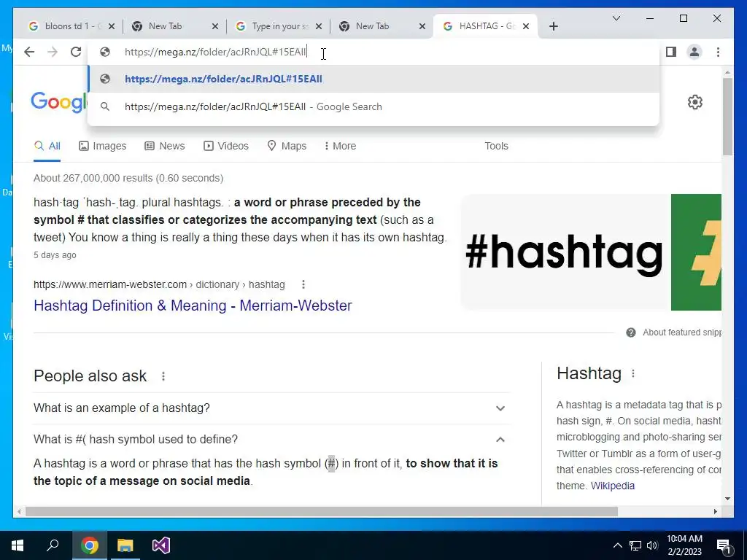Switch to Maps search results
747x560 pixels.
point(287,146)
